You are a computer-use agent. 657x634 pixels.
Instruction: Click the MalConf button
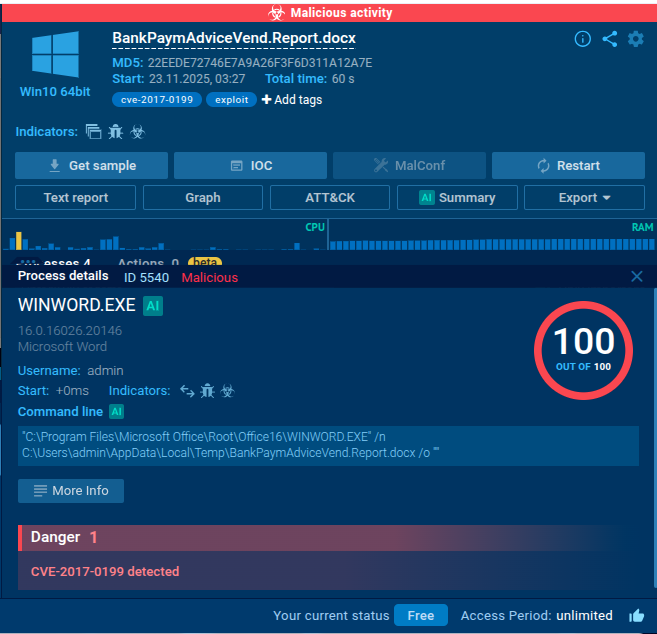click(409, 166)
